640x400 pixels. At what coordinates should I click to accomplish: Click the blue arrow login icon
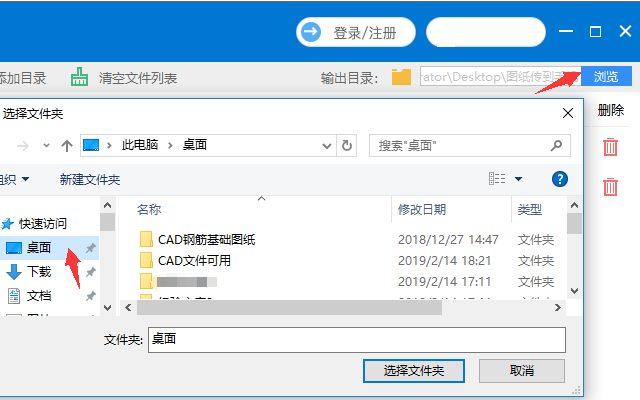[311, 32]
